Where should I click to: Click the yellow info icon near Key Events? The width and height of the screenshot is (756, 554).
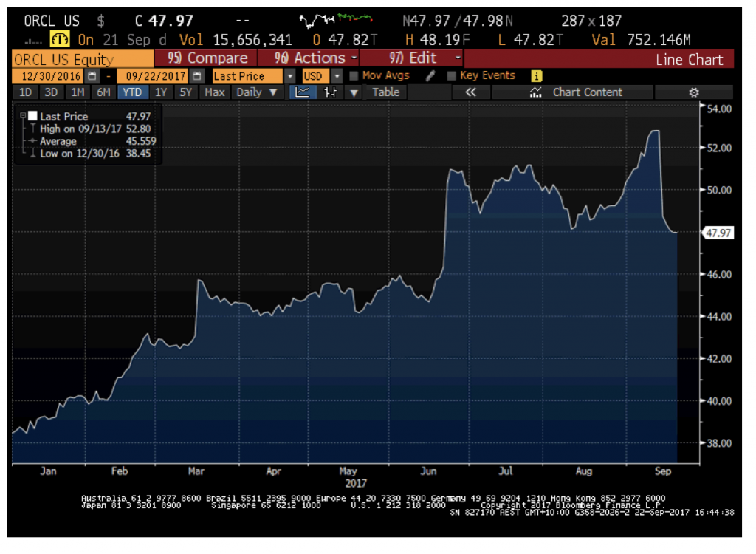pyautogui.click(x=536, y=76)
